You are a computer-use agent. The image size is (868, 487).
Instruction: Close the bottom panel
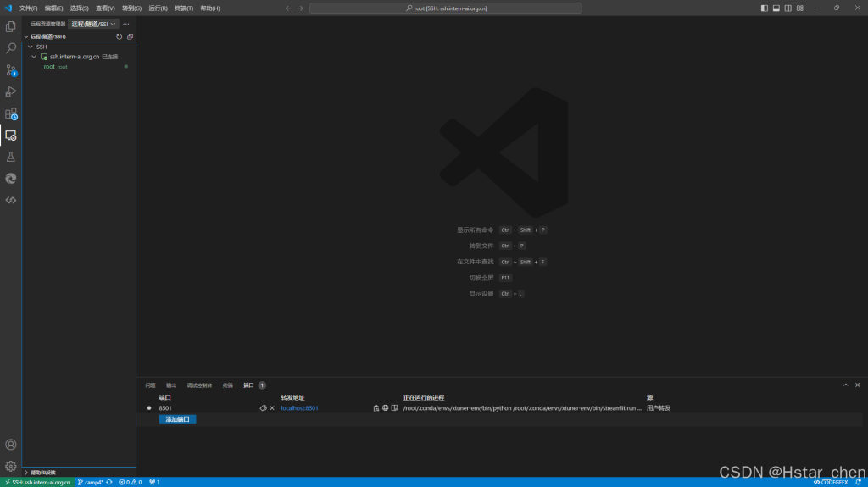858,385
